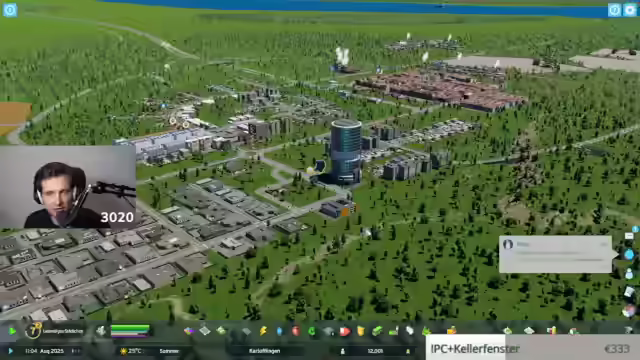Open the Healthcare and Deathcare red menu
Screen dimensions: 640x360
point(296,331)
